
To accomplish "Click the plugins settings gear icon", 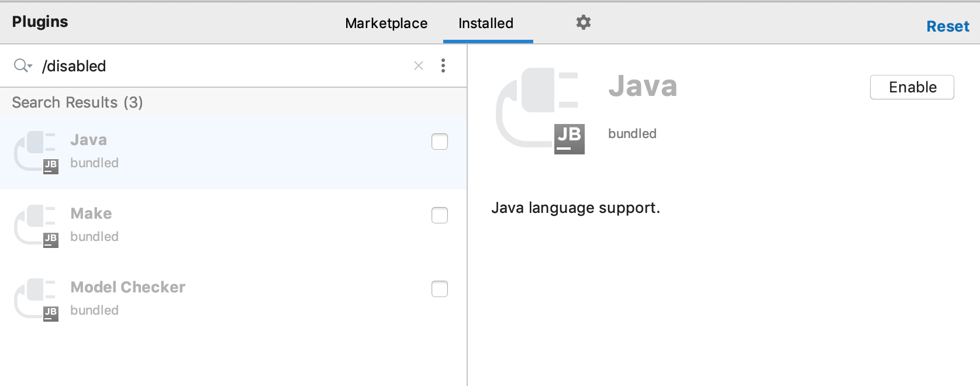I will pos(583,23).
